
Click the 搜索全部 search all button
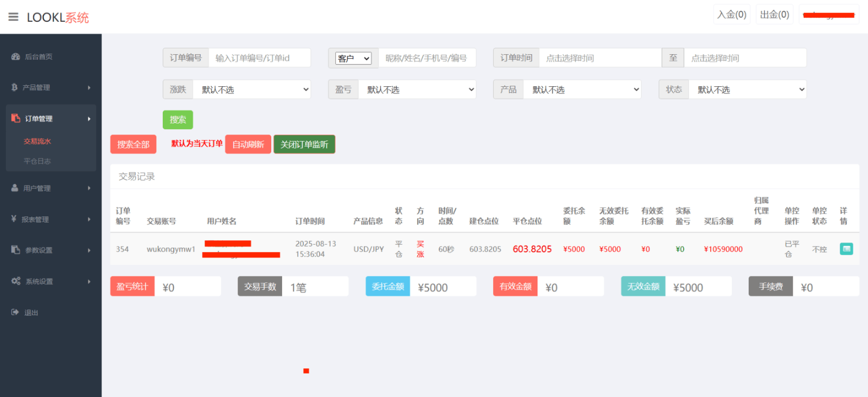point(133,145)
